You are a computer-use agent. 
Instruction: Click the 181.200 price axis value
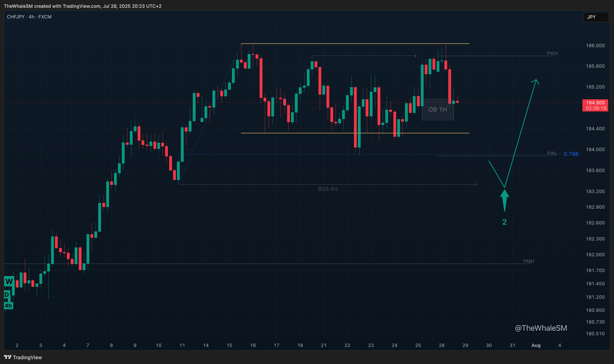(595, 297)
